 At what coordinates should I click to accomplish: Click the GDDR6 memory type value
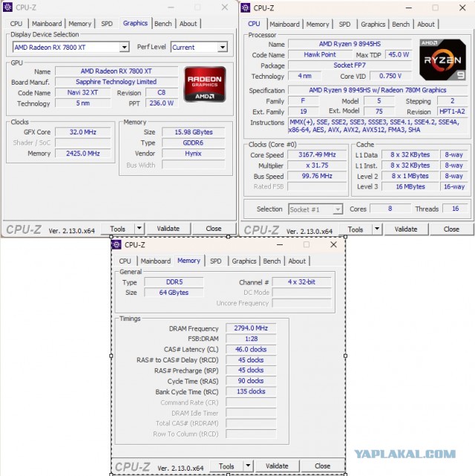pos(193,143)
